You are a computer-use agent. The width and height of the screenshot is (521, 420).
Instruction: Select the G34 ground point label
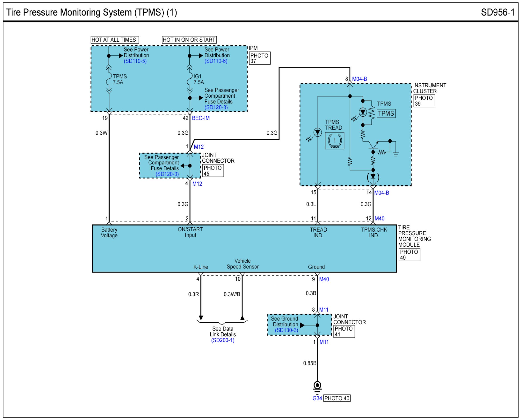[317, 398]
